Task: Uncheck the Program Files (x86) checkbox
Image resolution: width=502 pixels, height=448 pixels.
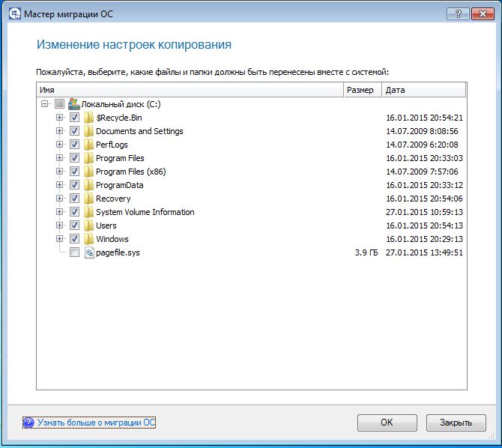Action: tap(74, 172)
